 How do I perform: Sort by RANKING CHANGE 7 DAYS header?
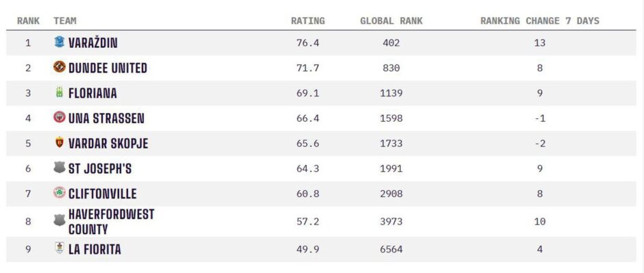[540, 21]
